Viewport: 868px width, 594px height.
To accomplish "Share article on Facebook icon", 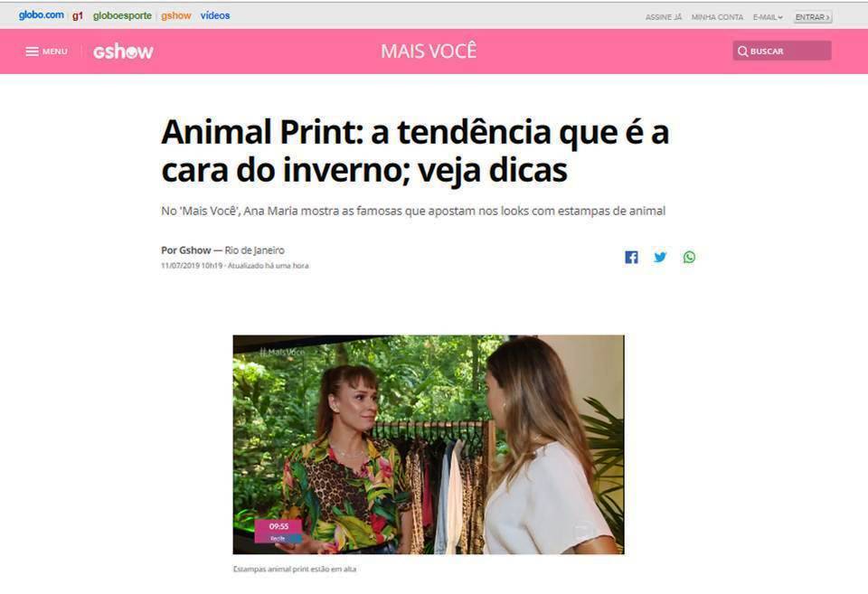I will click(x=631, y=258).
